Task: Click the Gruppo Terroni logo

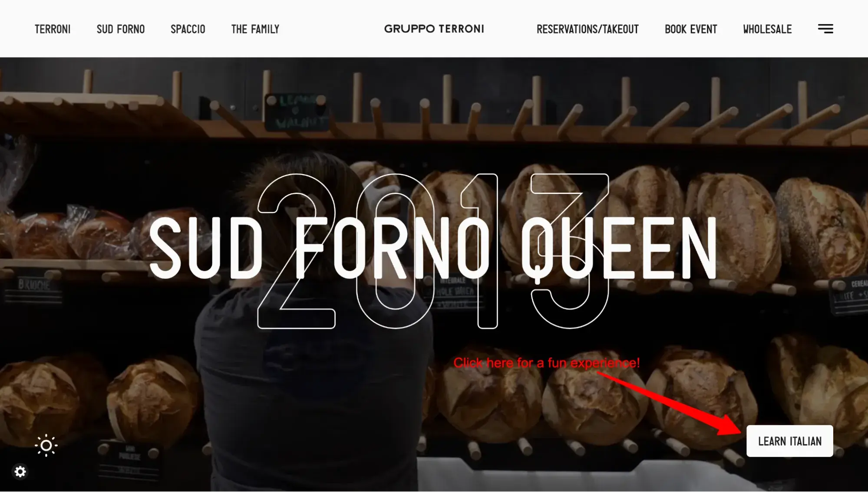Action: point(434,29)
